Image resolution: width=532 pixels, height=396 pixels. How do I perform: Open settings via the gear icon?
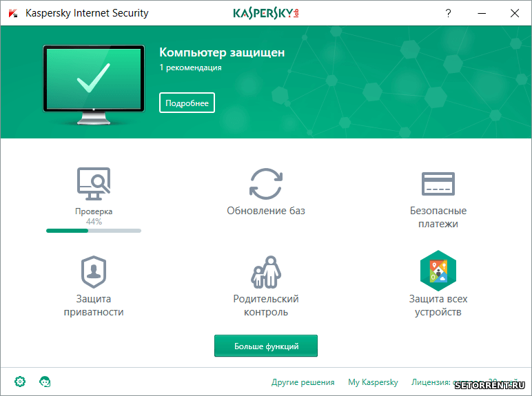coord(20,382)
